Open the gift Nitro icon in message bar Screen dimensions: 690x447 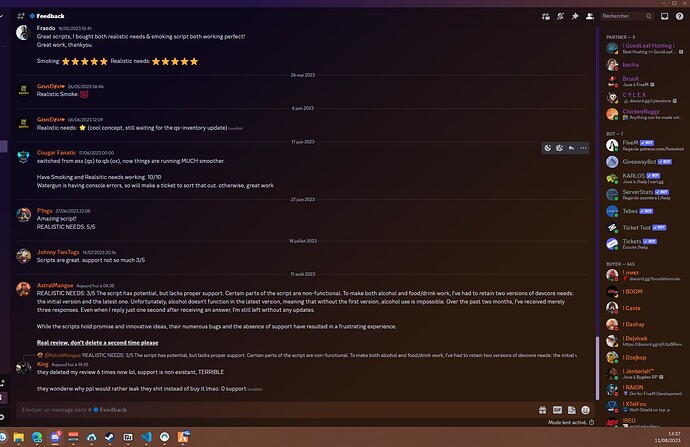(543, 410)
